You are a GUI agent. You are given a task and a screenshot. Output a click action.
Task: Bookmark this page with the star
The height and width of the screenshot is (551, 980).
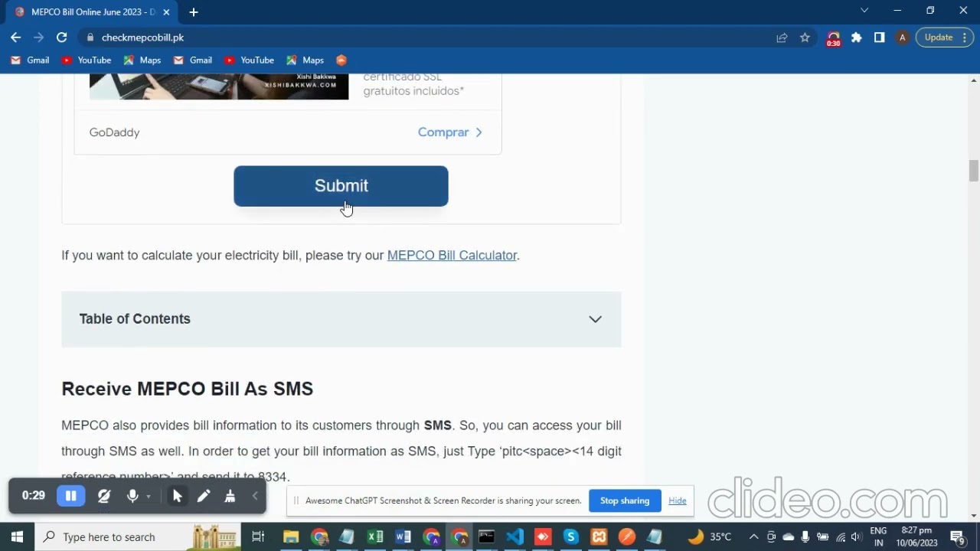tap(805, 37)
